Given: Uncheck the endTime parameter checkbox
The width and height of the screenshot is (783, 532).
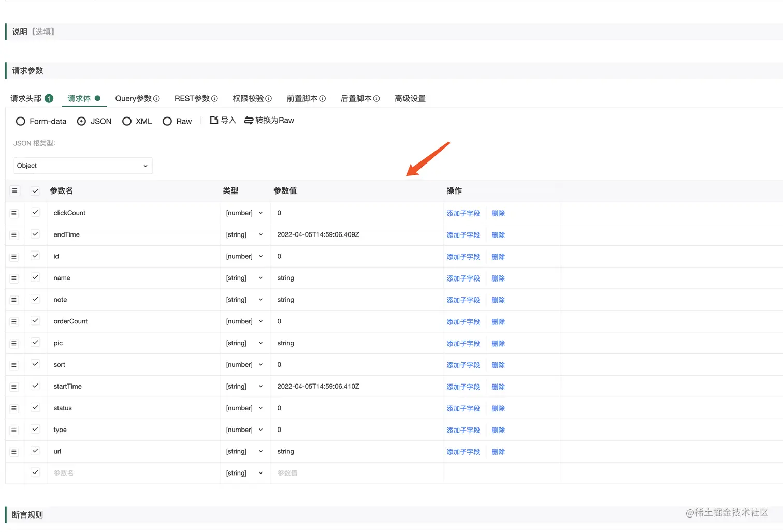Looking at the screenshot, I should tap(35, 234).
